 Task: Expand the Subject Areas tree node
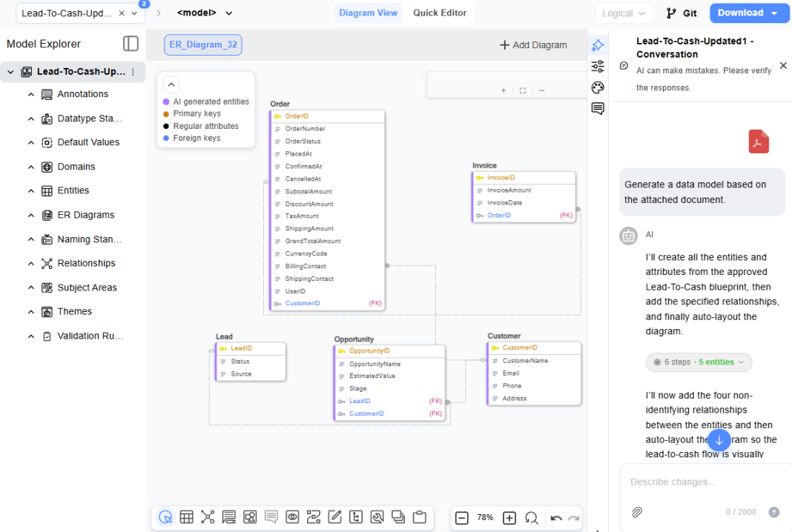click(31, 287)
